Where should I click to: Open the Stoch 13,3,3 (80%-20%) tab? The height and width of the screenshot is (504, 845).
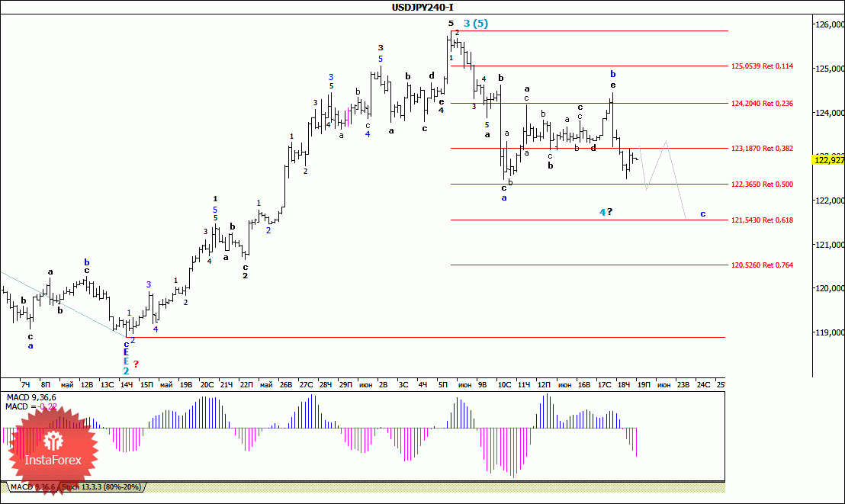(x=101, y=486)
